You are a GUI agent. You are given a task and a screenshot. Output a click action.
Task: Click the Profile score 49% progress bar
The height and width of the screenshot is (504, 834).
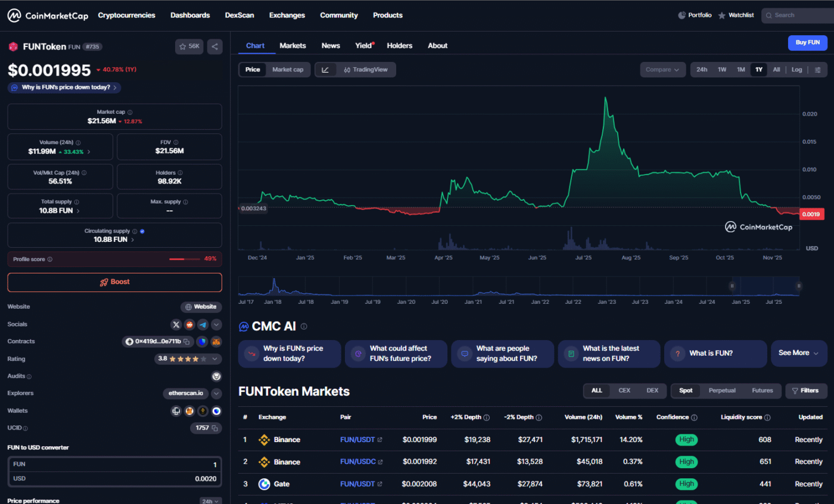click(185, 259)
